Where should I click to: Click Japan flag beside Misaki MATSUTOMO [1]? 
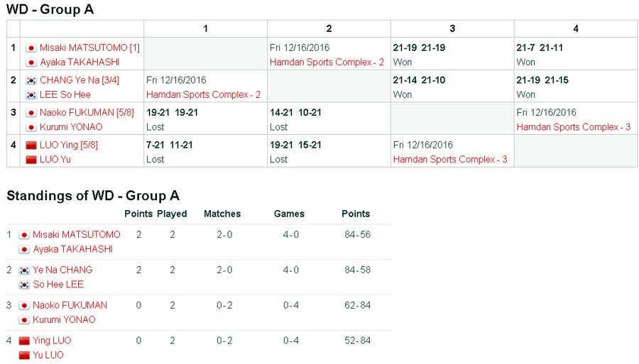coord(31,48)
